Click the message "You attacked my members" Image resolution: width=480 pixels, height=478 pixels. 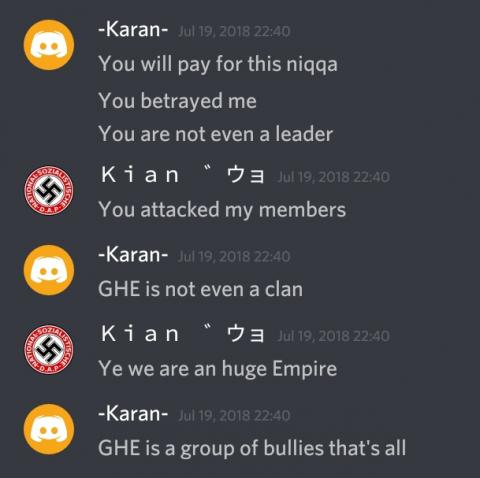222,210
